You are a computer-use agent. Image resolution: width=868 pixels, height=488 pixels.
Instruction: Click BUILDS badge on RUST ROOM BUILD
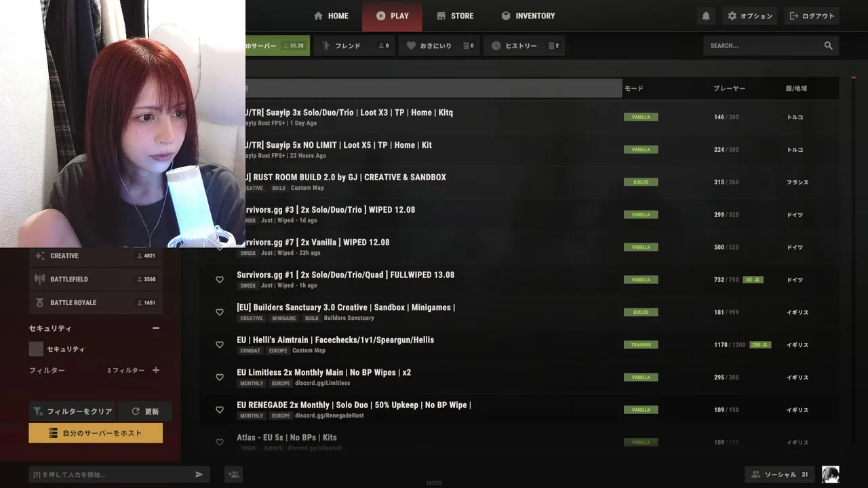click(x=641, y=182)
